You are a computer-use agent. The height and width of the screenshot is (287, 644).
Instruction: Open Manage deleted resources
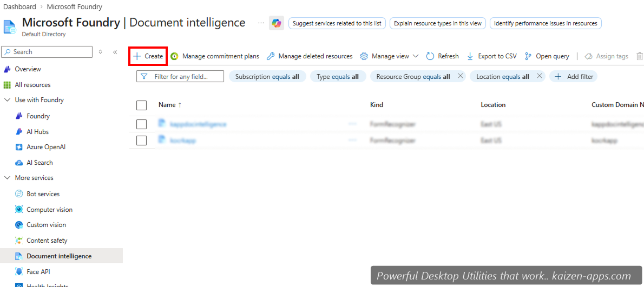click(x=310, y=56)
